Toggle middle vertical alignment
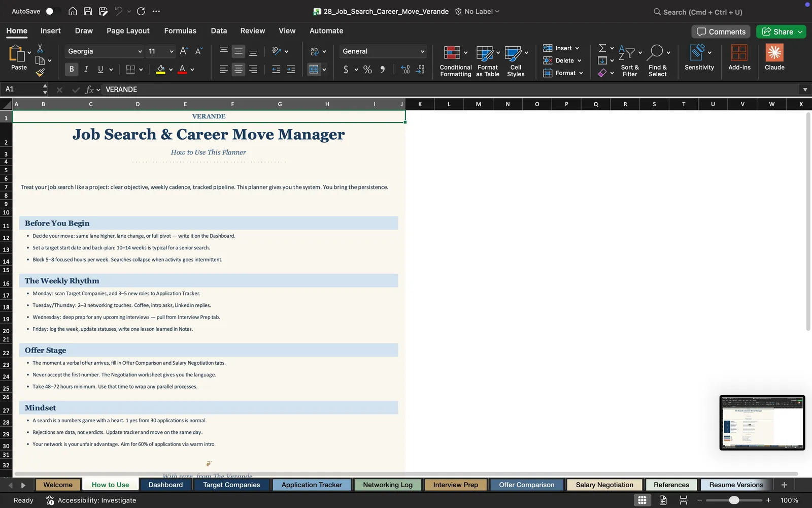 238,51
